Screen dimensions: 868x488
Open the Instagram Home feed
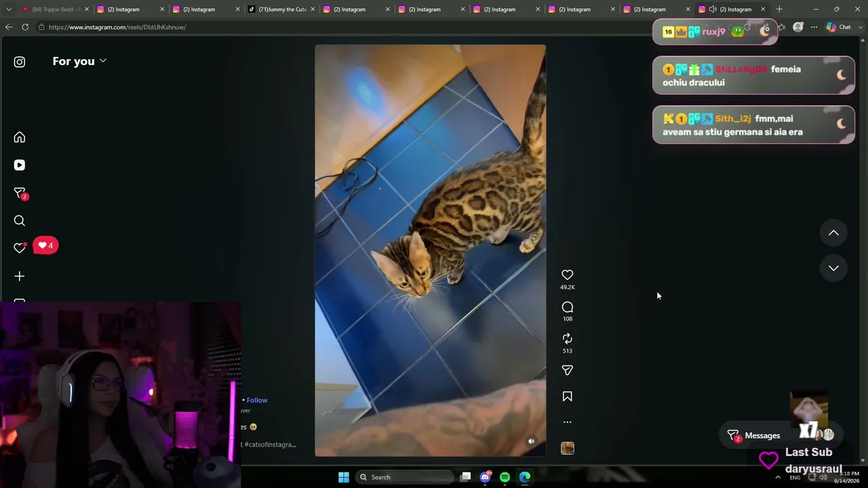click(x=20, y=138)
